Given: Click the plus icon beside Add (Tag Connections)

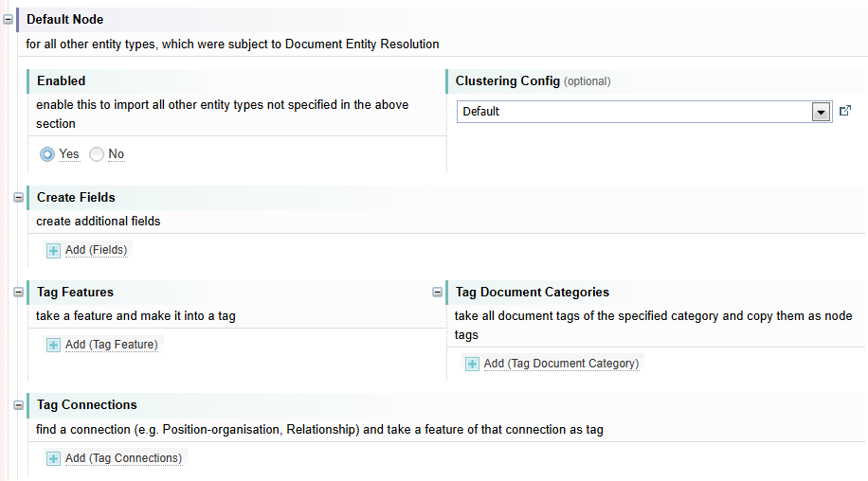Looking at the screenshot, I should [54, 458].
